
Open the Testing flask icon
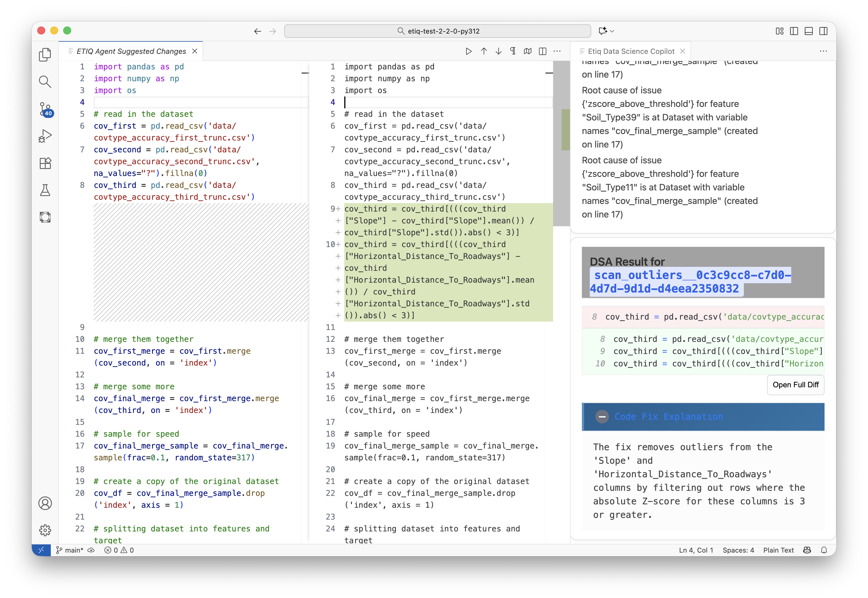click(x=45, y=190)
